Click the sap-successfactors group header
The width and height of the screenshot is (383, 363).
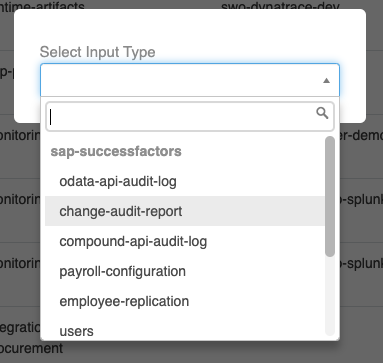click(116, 151)
